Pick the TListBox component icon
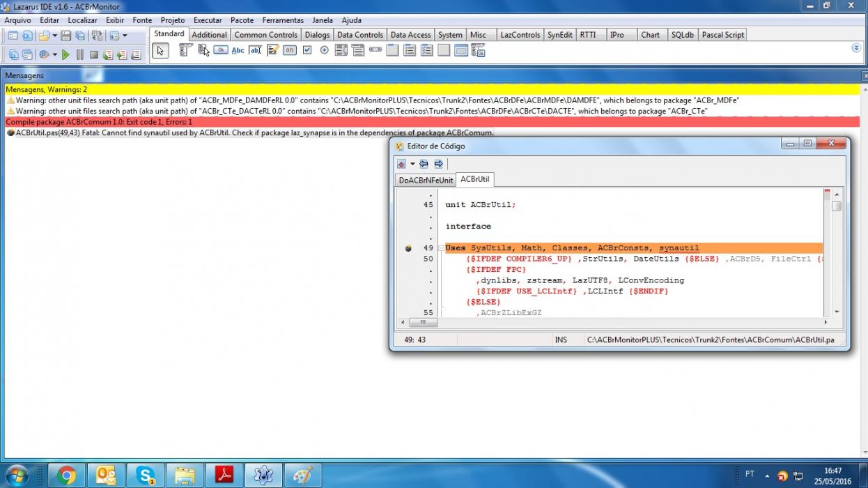This screenshot has width=868, height=488. (x=341, y=50)
